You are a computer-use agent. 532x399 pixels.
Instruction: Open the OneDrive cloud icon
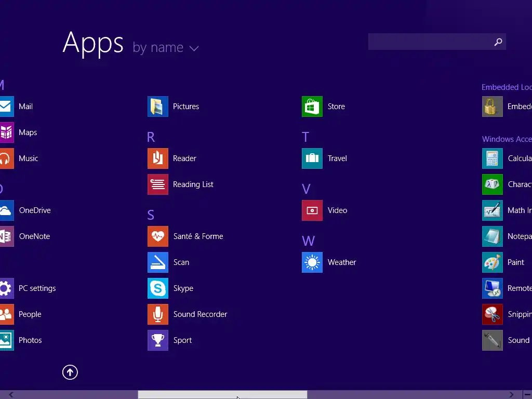7,210
